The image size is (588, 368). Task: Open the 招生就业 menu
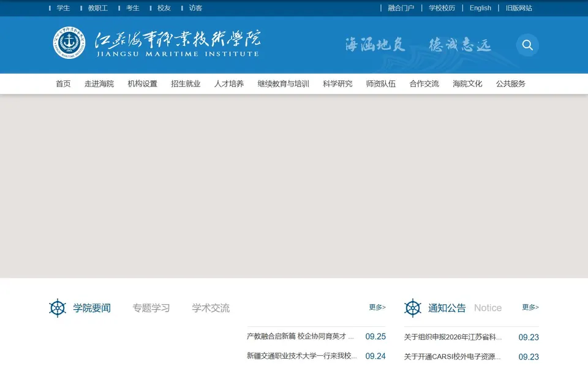pyautogui.click(x=186, y=84)
